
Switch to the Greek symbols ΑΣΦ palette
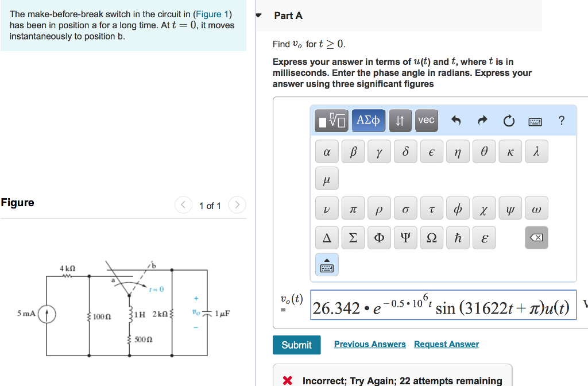[368, 120]
